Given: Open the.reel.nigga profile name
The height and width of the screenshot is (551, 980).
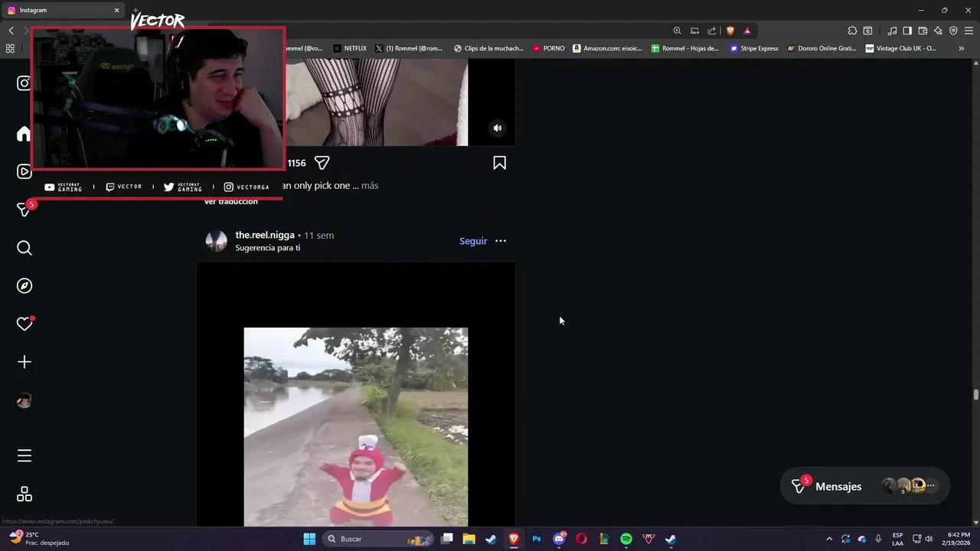Looking at the screenshot, I should 265,235.
